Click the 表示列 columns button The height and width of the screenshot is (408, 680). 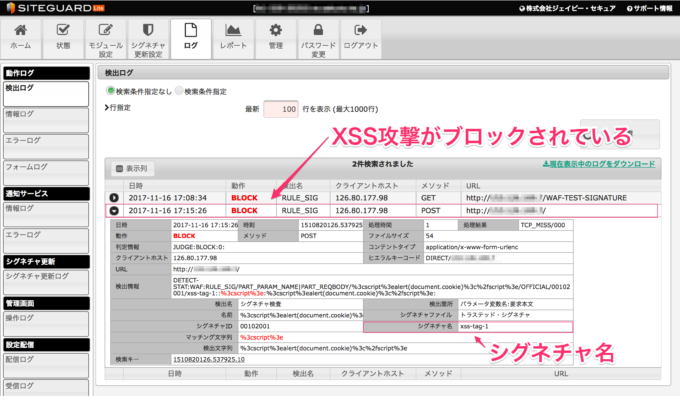click(x=132, y=169)
